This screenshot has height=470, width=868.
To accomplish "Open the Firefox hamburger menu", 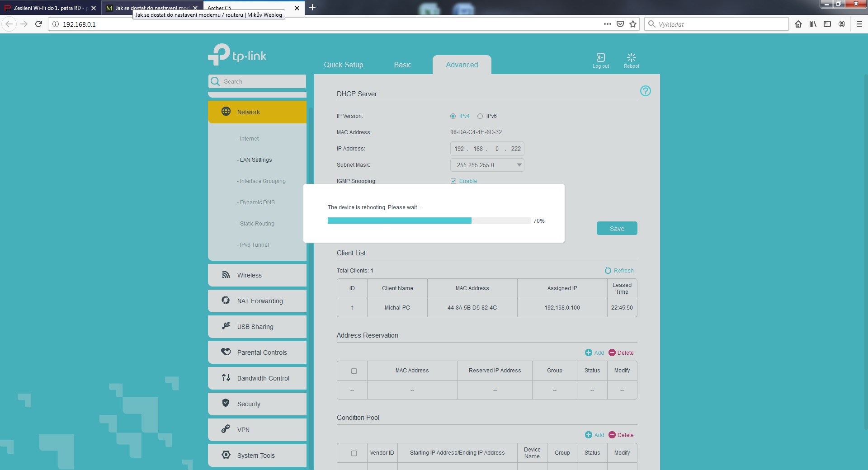I will point(859,24).
